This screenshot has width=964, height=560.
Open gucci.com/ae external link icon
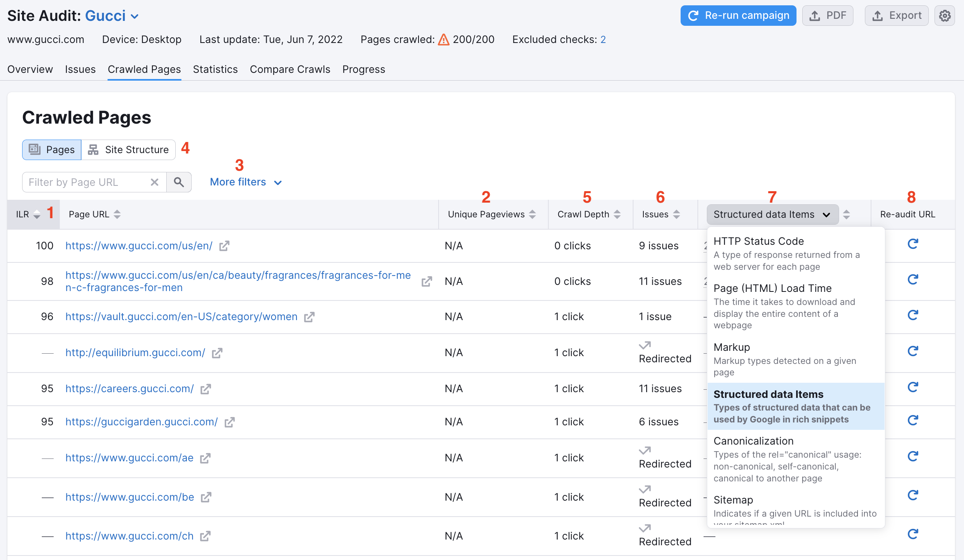[x=205, y=458]
